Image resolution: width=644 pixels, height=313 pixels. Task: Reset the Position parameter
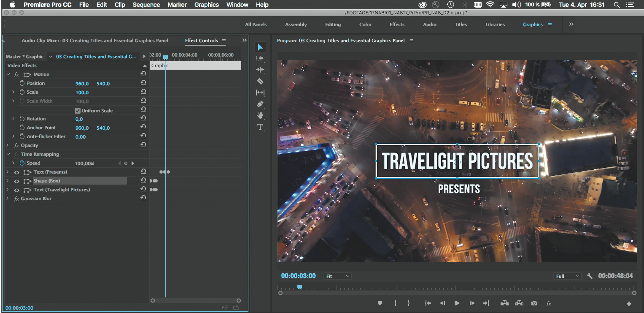click(143, 83)
